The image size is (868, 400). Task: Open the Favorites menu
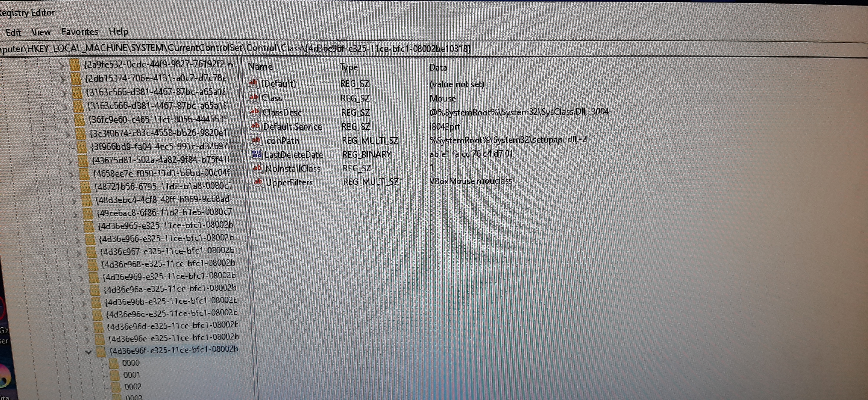(79, 32)
